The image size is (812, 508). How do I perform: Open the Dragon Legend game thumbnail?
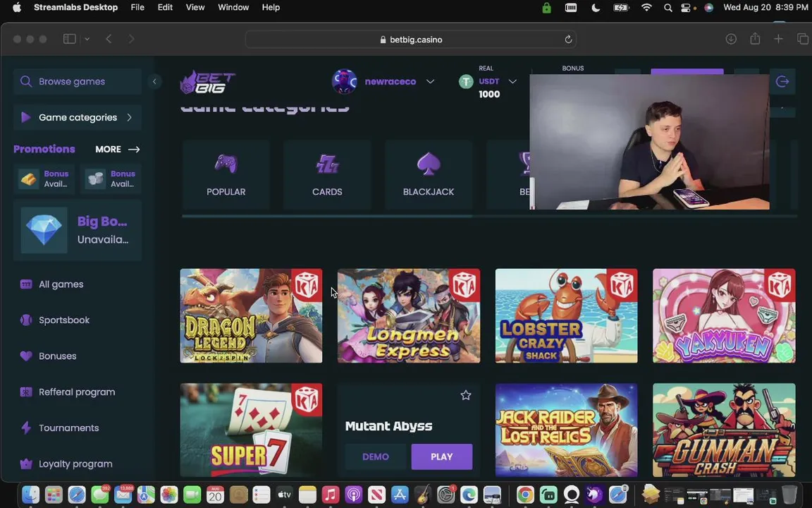251,315
